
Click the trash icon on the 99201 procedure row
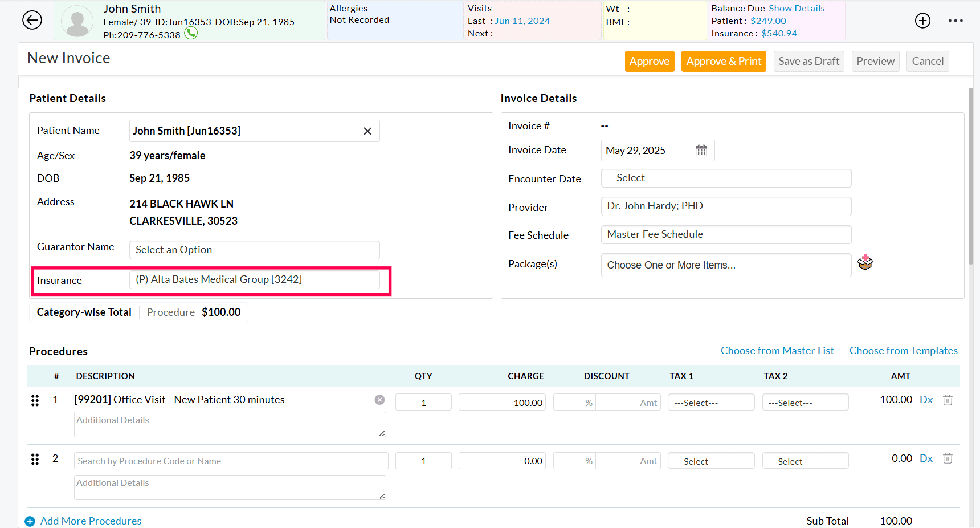tap(948, 400)
